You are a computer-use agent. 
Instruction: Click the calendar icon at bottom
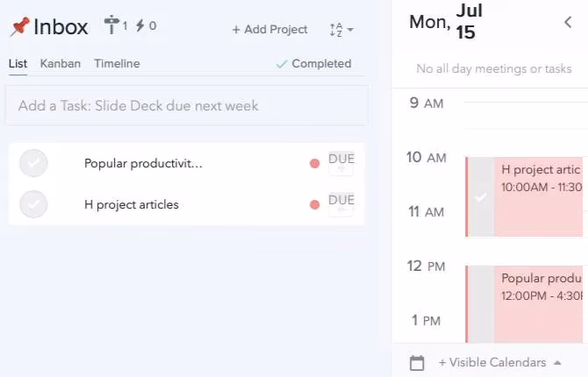(417, 363)
